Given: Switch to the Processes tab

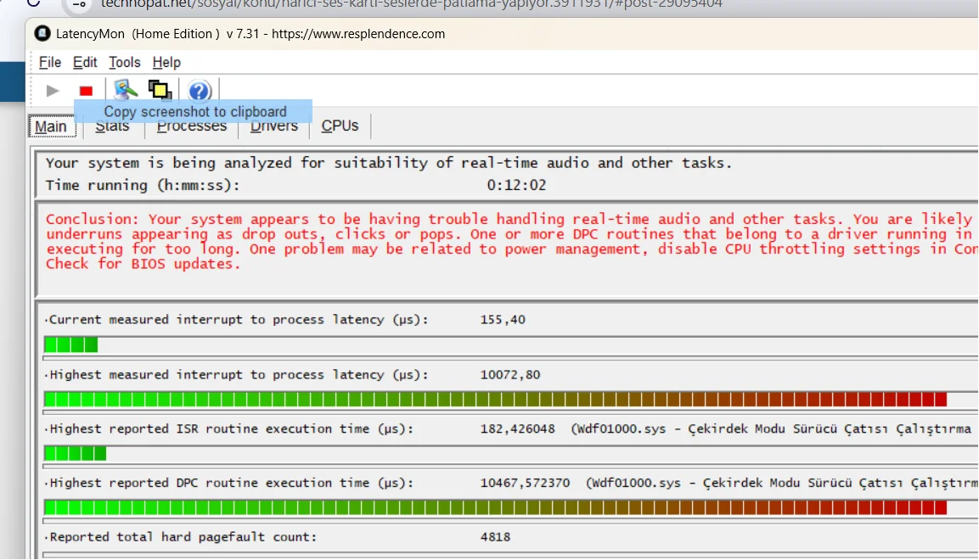Looking at the screenshot, I should coord(192,126).
